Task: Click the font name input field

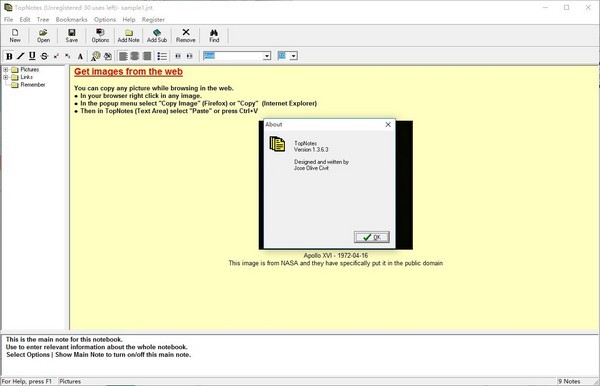Action: point(233,56)
